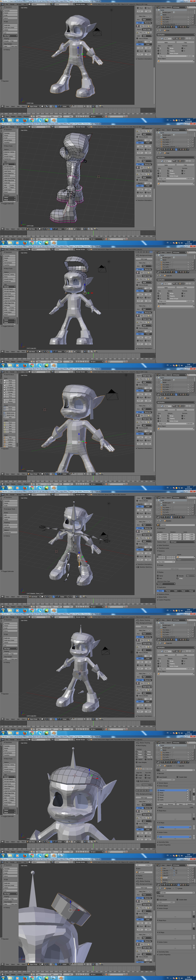Add a Sun lamp from the Create panel
The width and height of the screenshot is (196, 980).
click(9, 425)
